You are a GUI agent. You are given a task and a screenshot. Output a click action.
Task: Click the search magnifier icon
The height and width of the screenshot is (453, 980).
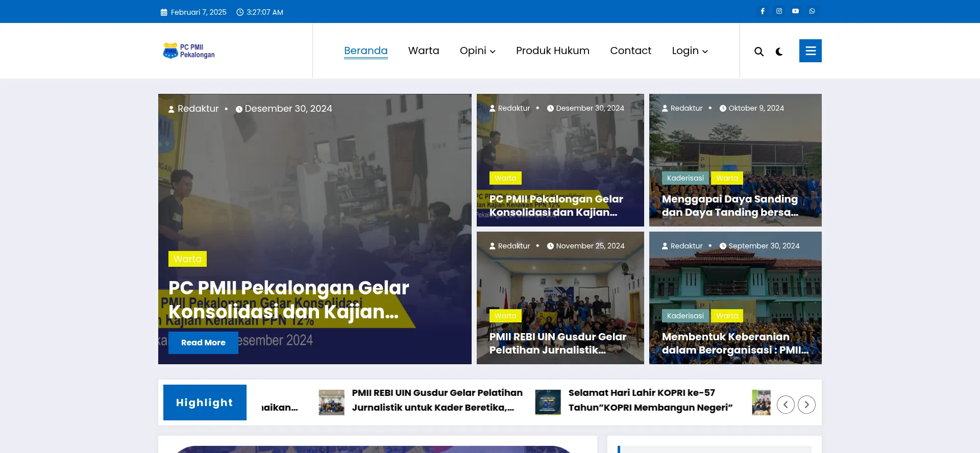(x=759, y=52)
